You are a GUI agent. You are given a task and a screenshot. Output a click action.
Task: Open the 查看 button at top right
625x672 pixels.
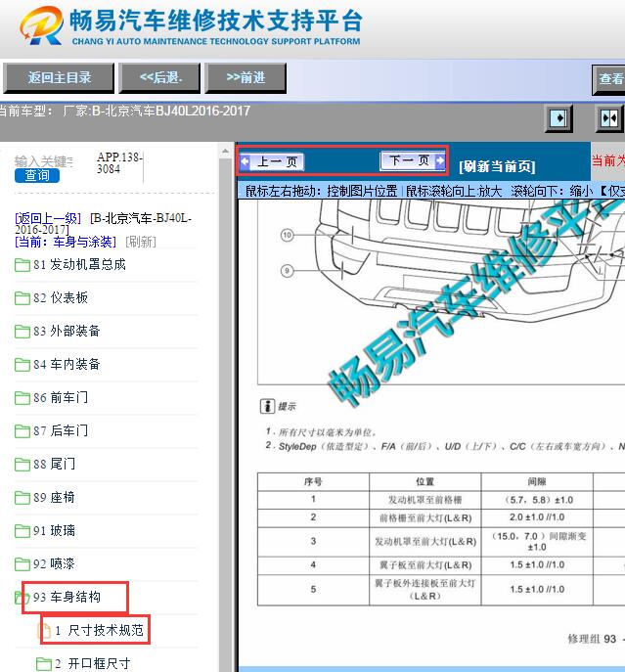coord(608,79)
